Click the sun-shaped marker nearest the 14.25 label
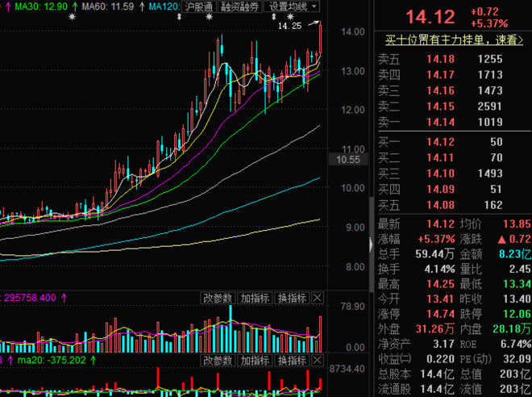532x397 pixels. 290,16
